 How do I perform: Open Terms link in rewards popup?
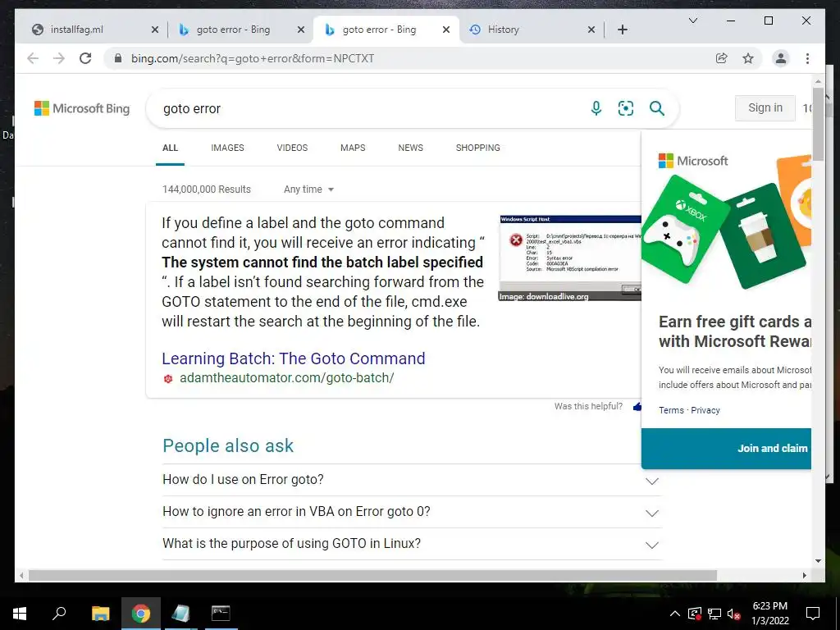tap(671, 410)
